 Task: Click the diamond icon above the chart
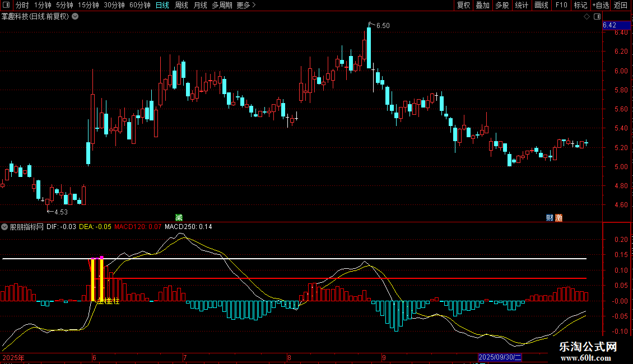coord(587,17)
